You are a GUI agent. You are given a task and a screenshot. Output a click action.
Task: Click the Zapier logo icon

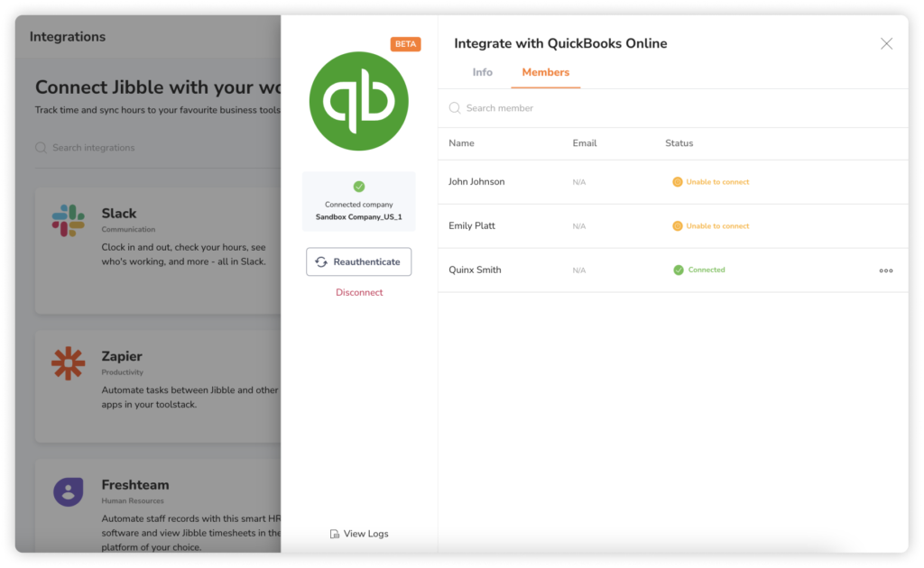(68, 362)
